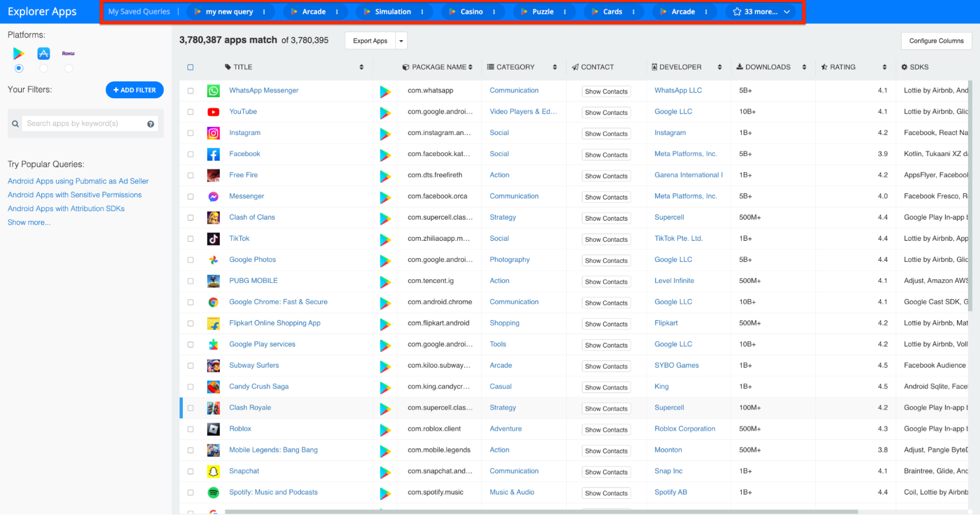Image resolution: width=980 pixels, height=515 pixels.
Task: Choose the Roku platform radio button
Action: pos(69,68)
